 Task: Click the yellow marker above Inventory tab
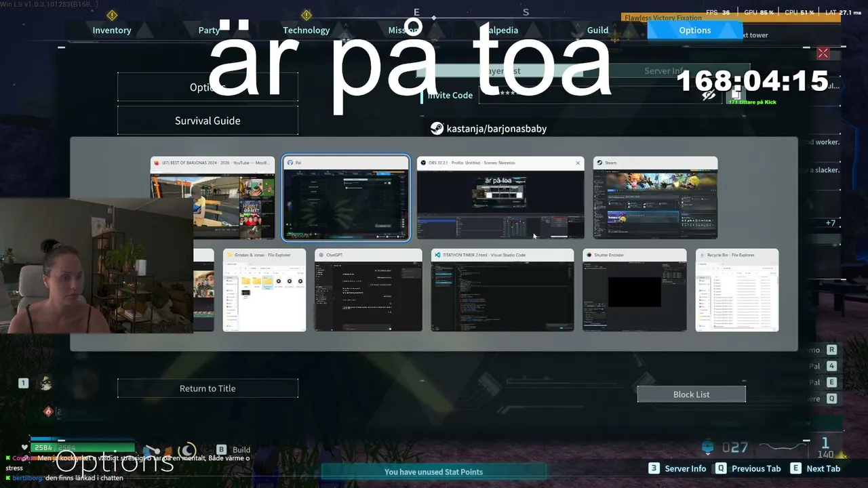point(113,15)
